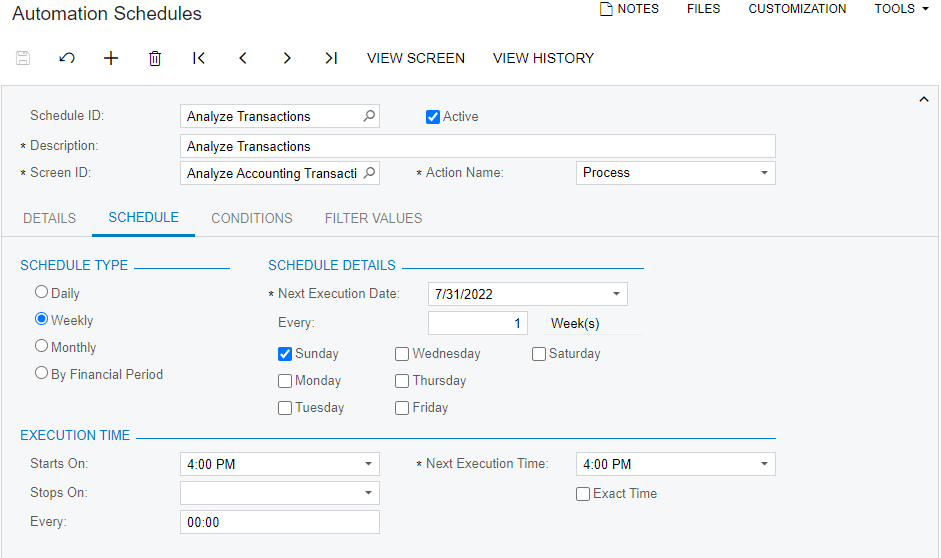Delete schedule using trash icon
Viewport: 941px width, 558px height.
155,58
